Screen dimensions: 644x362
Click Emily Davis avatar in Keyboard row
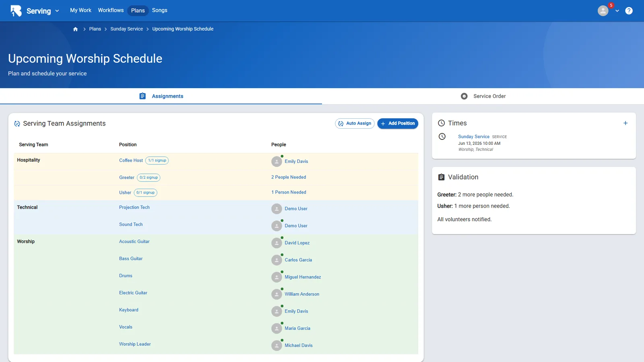(x=277, y=311)
